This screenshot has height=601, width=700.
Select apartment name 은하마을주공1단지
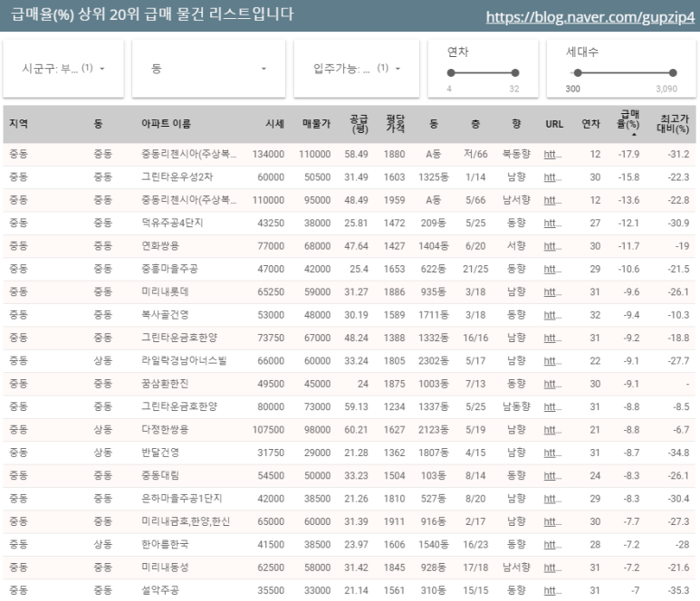tap(182, 499)
